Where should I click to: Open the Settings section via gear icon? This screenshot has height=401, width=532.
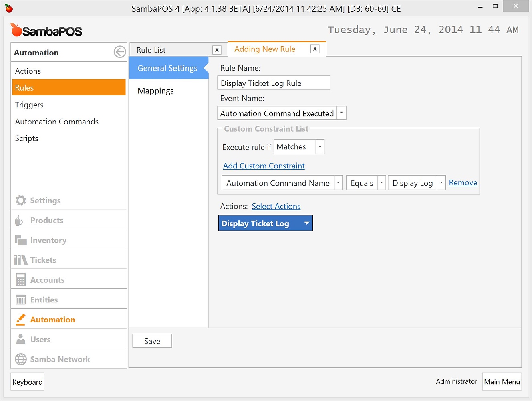[20, 200]
